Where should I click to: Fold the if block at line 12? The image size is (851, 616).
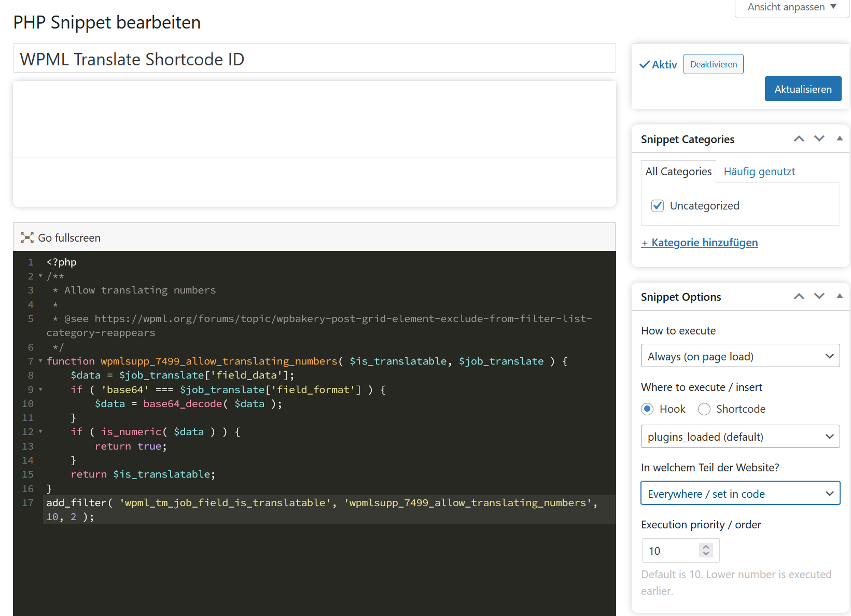[40, 431]
